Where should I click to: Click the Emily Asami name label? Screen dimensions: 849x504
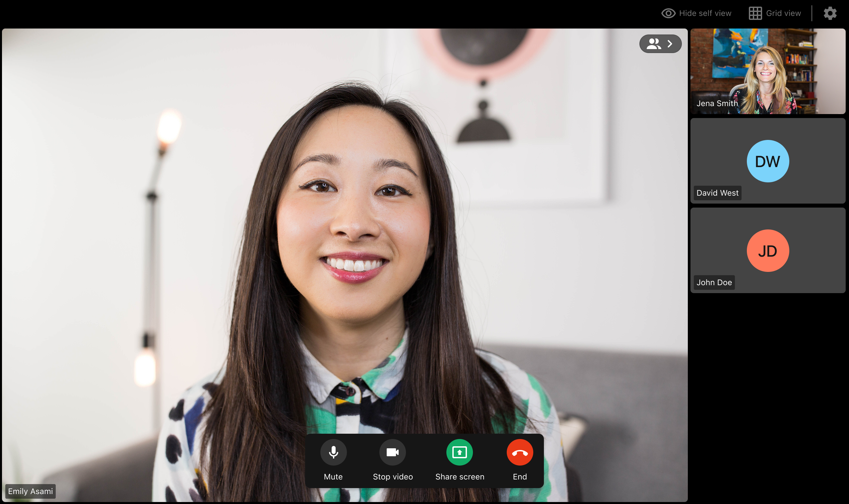coord(31,491)
